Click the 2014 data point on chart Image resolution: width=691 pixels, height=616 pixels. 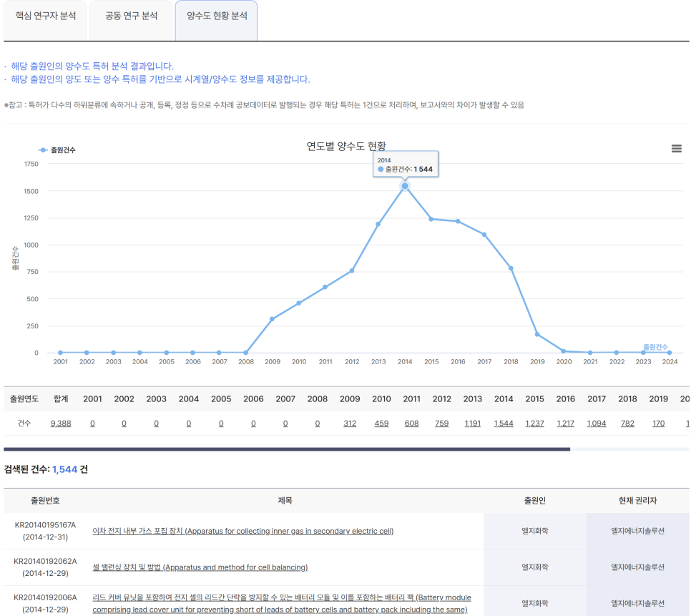pyautogui.click(x=405, y=186)
